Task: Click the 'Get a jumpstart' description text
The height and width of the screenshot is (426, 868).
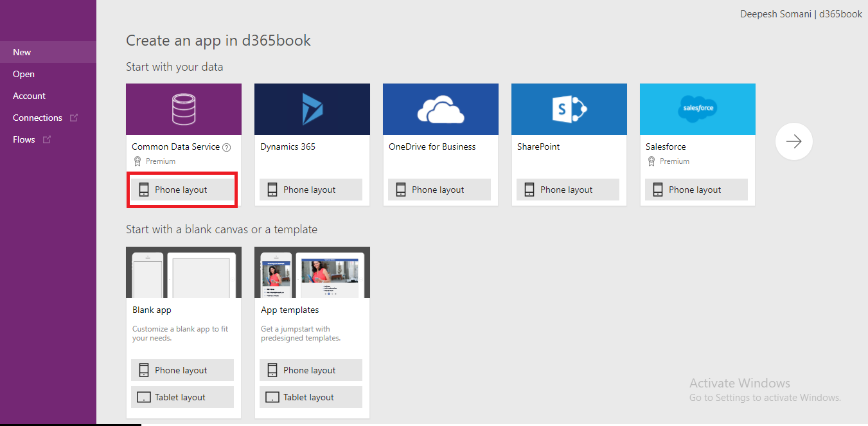Action: click(301, 333)
